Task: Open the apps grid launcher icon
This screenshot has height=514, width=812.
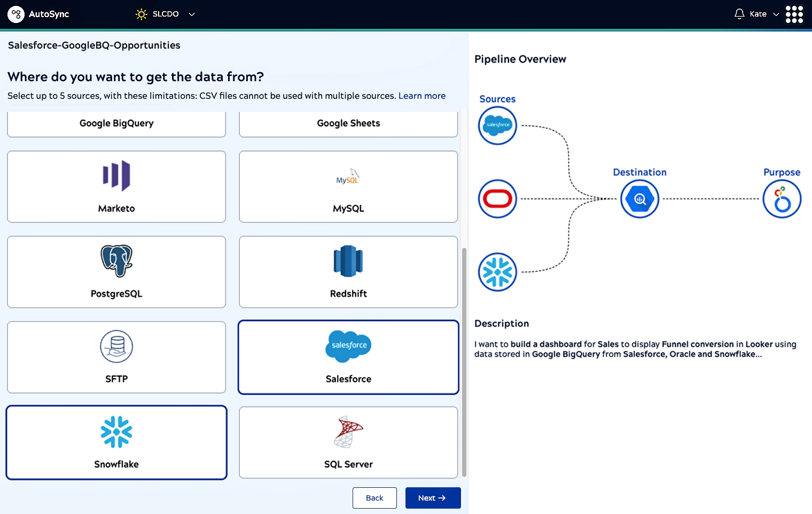Action: tap(794, 14)
